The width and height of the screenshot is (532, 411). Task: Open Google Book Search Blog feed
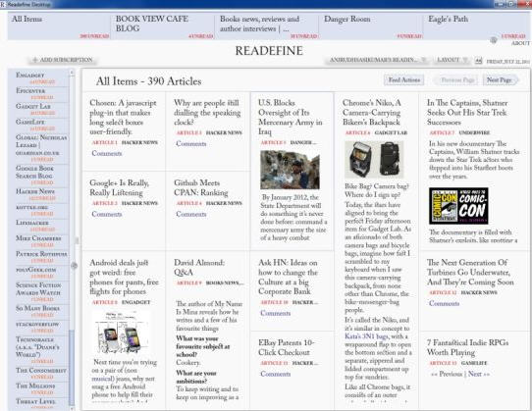tap(42, 175)
